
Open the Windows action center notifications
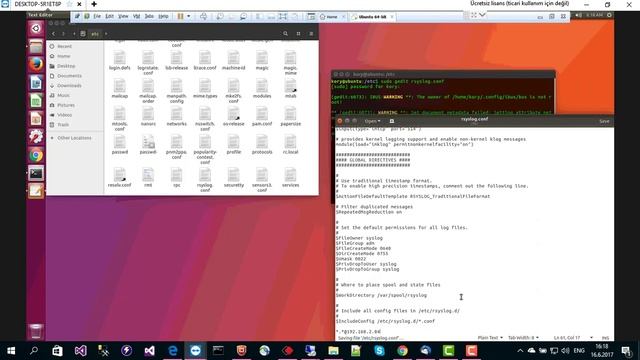pyautogui.click(x=627, y=351)
